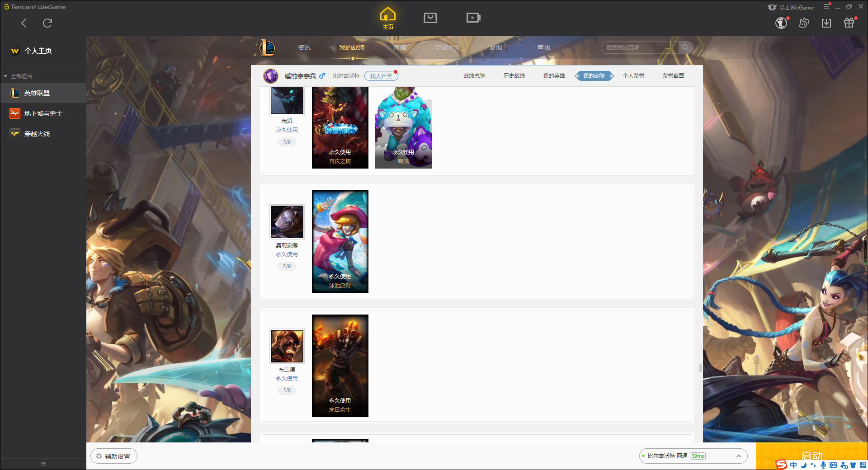This screenshot has height=470, width=868.
Task: Click the search magnifier button
Action: 685,47
